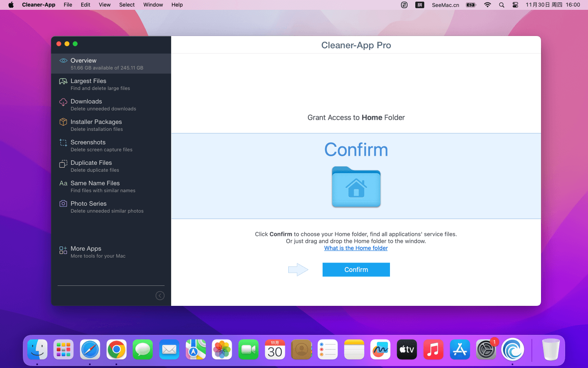Image resolution: width=588 pixels, height=368 pixels.
Task: Click the Home folder icon
Action: [x=356, y=187]
